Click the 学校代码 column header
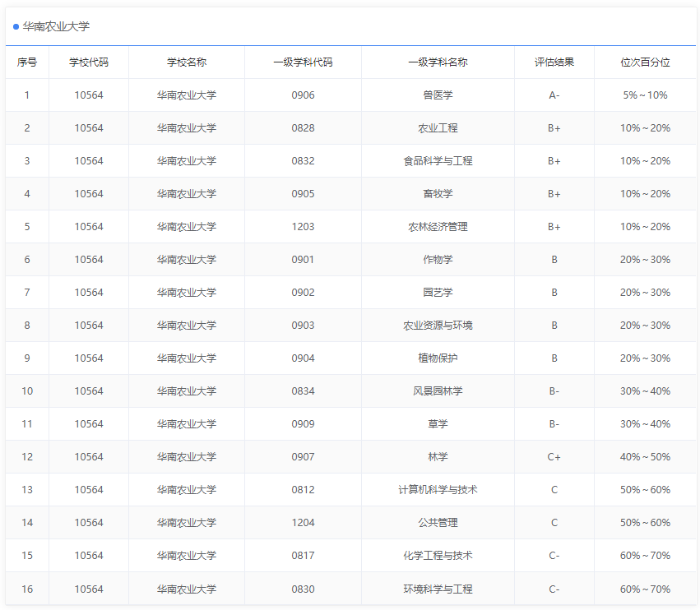700x610 pixels. pos(89,62)
